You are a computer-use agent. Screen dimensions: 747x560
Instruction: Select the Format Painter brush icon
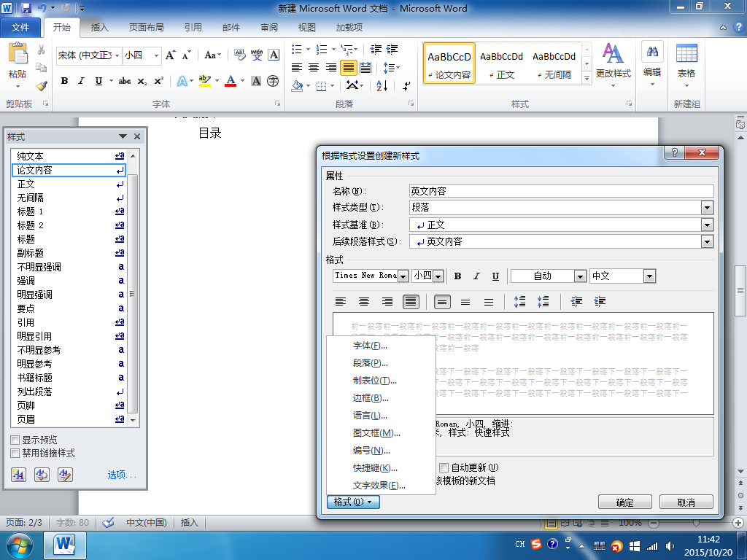[42, 86]
